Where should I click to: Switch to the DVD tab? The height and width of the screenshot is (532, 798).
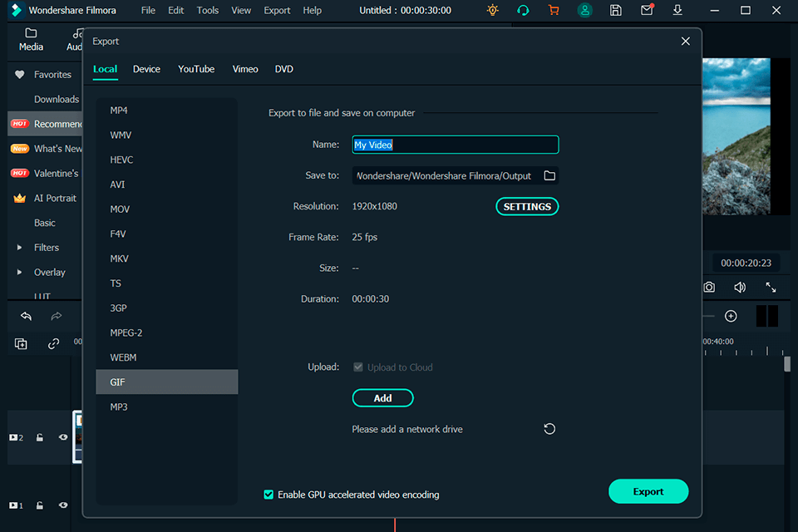pyautogui.click(x=284, y=69)
